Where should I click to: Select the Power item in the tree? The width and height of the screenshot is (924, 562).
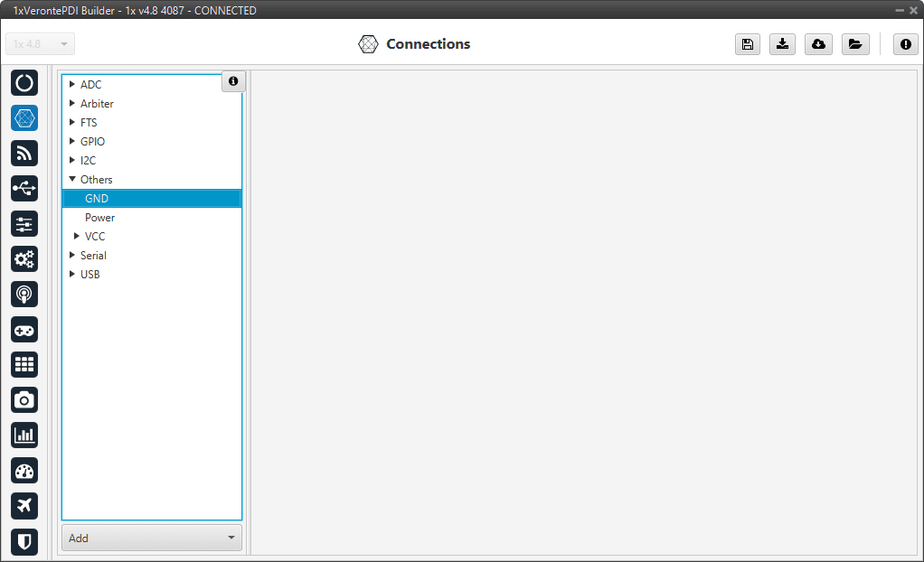click(x=99, y=218)
